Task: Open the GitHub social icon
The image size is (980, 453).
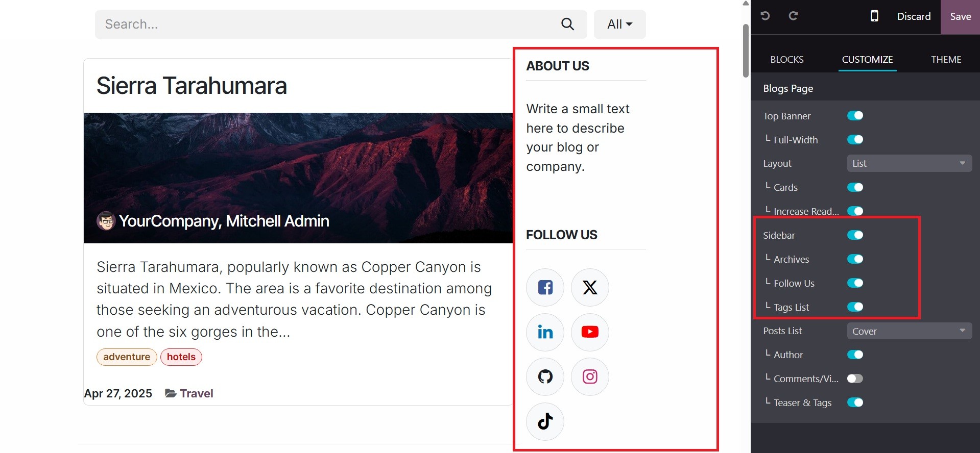Action: [545, 377]
